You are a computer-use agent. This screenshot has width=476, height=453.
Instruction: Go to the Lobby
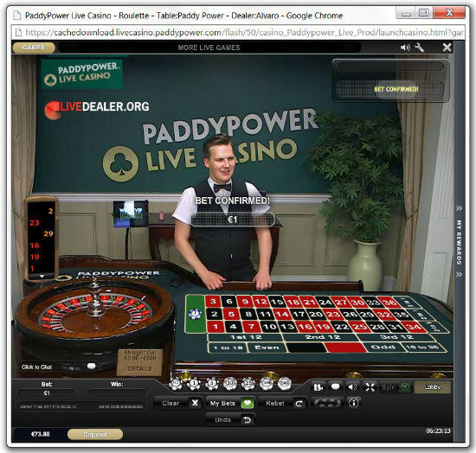tap(432, 387)
